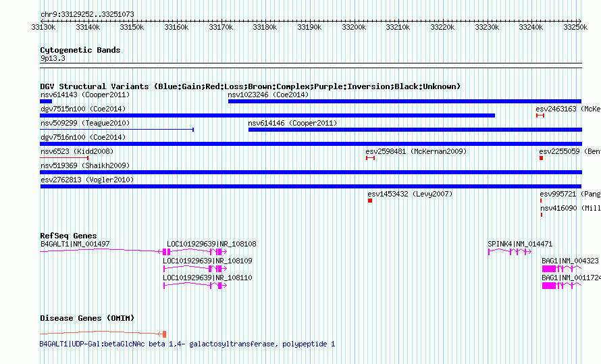Click the 33190k ruler tick label

click(309, 27)
